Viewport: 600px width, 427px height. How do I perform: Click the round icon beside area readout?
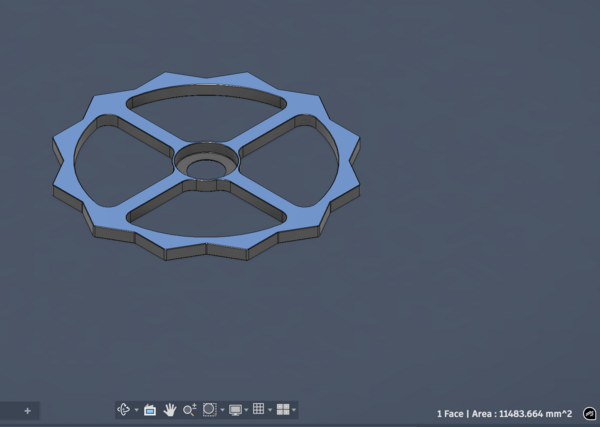pos(589,413)
